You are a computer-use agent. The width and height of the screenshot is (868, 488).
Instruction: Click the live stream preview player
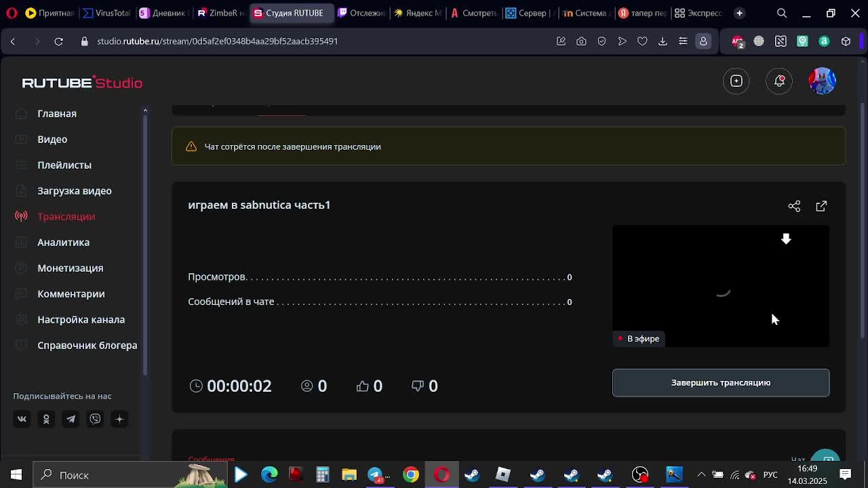click(721, 286)
